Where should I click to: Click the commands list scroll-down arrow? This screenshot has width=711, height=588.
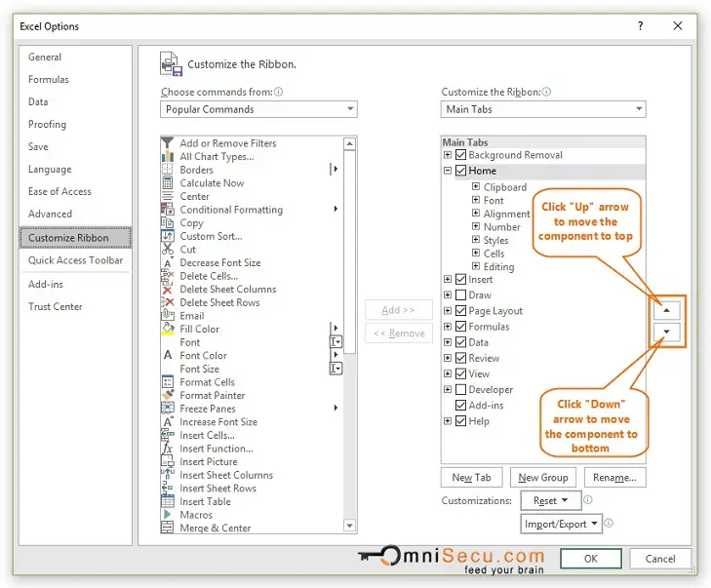pos(349,526)
